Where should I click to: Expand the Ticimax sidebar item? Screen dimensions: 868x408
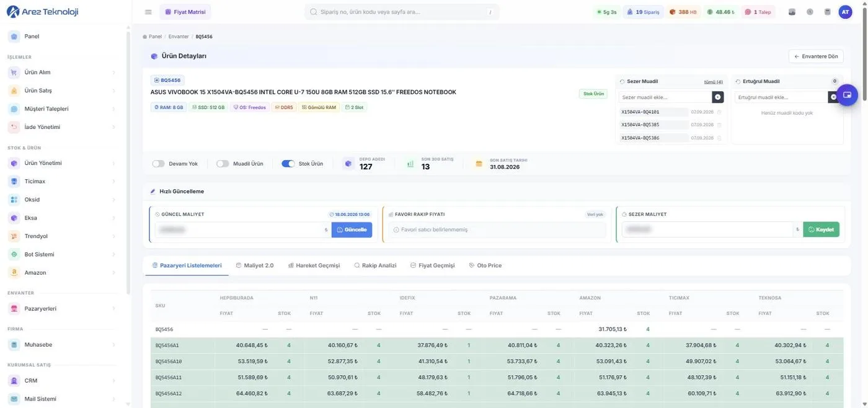(x=62, y=182)
